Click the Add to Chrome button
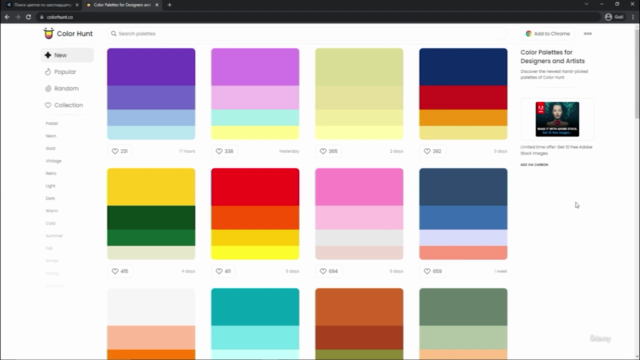This screenshot has width=640, height=360. [548, 33]
